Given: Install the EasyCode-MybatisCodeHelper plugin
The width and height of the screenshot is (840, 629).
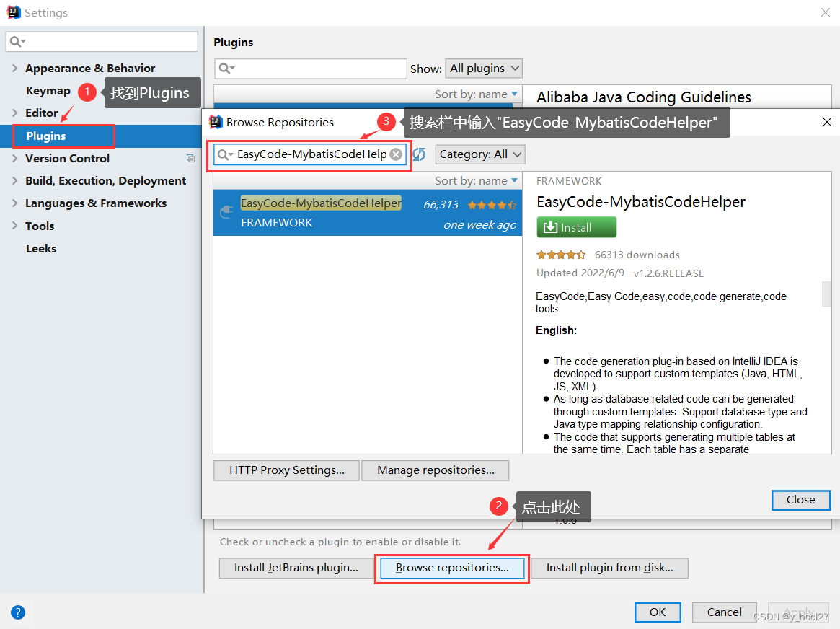Looking at the screenshot, I should click(x=576, y=226).
